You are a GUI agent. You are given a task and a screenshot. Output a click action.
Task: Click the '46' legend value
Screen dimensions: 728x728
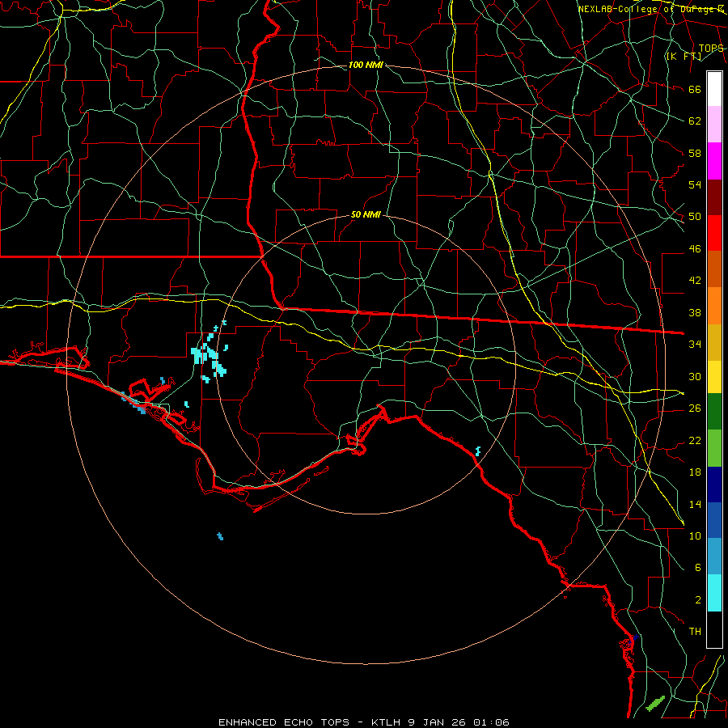(x=695, y=249)
